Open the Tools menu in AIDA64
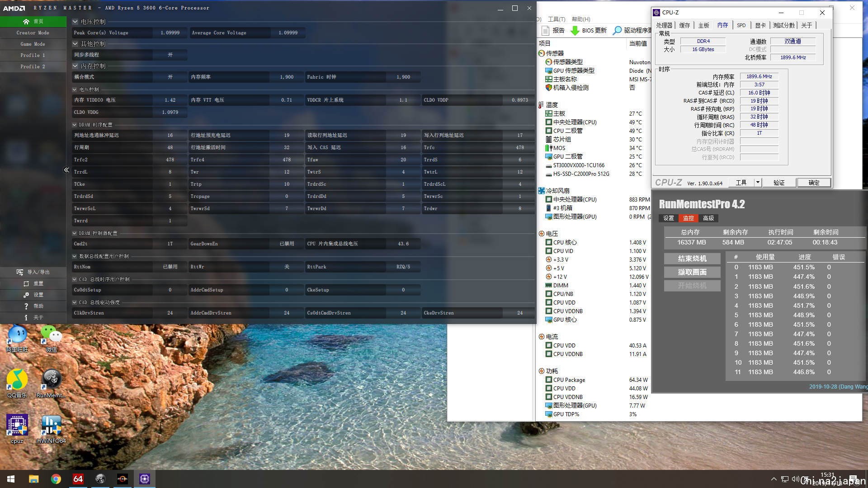 click(x=557, y=19)
